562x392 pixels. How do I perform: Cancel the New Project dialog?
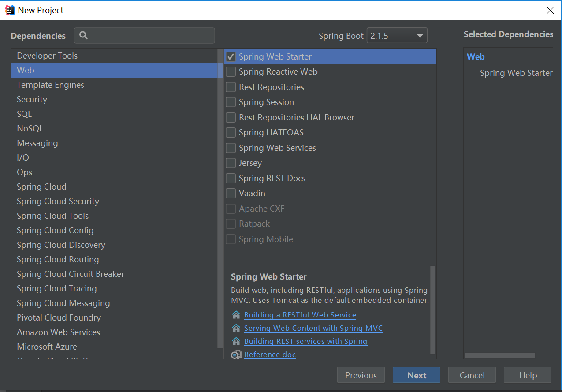472,375
